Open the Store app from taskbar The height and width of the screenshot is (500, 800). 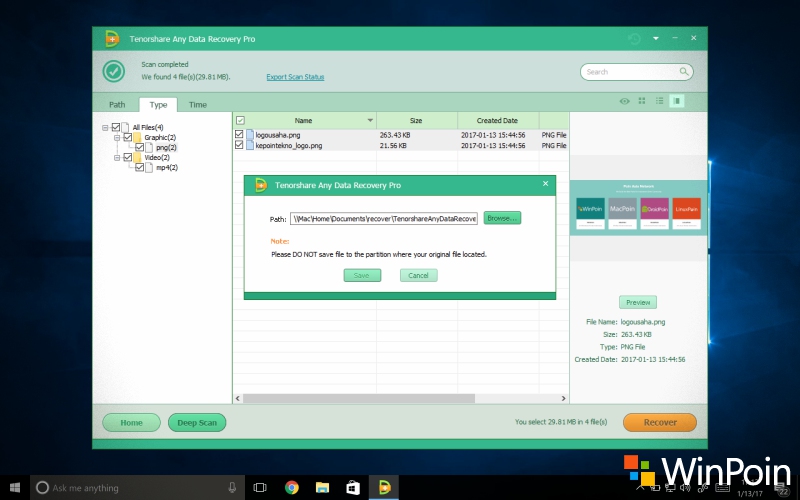coord(353,487)
